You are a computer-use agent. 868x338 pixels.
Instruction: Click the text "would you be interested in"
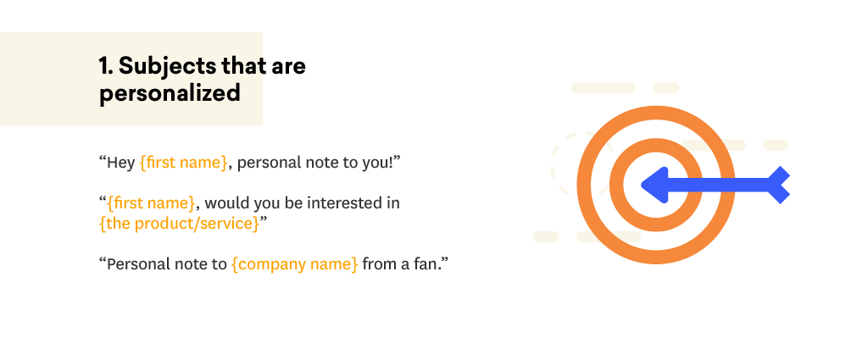click(303, 203)
